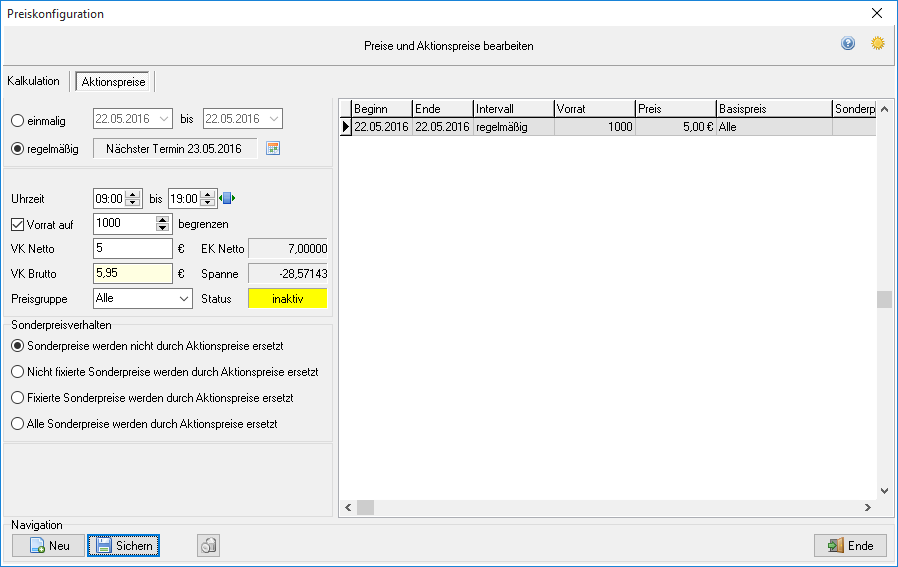The image size is (898, 567).
Task: Decrease the start time 09:00 spinner
Action: (x=133, y=203)
